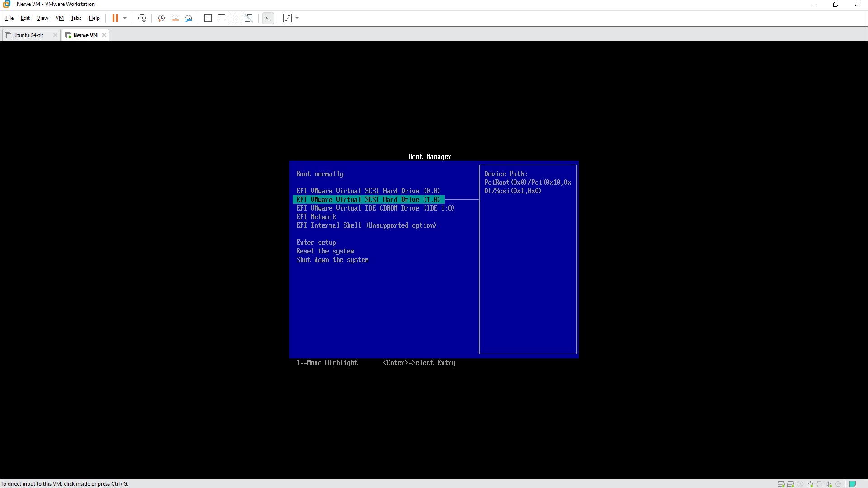Expand the stretch guest dropdown arrow
The width and height of the screenshot is (868, 488).
(297, 18)
